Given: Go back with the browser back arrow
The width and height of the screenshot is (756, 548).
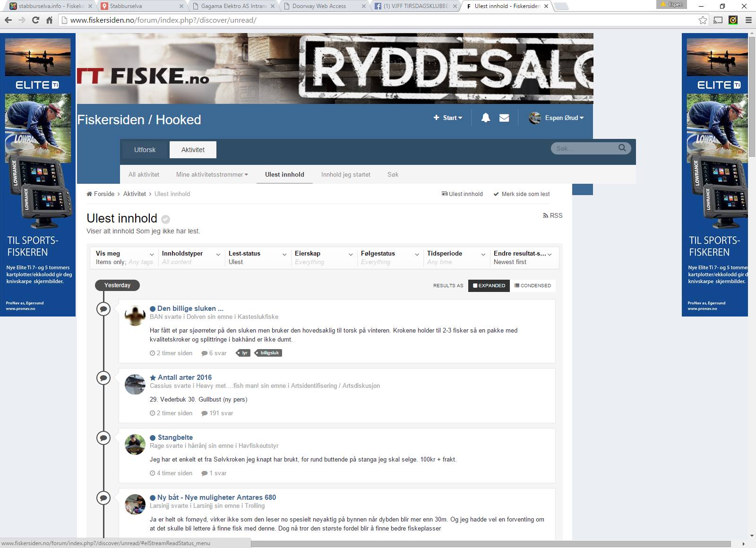Looking at the screenshot, I should tap(8, 20).
